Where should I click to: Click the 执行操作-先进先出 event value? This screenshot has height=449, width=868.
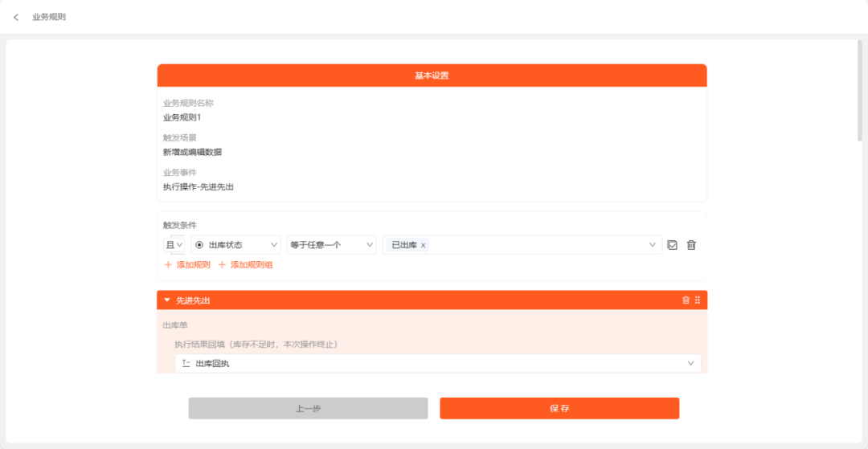pos(199,187)
